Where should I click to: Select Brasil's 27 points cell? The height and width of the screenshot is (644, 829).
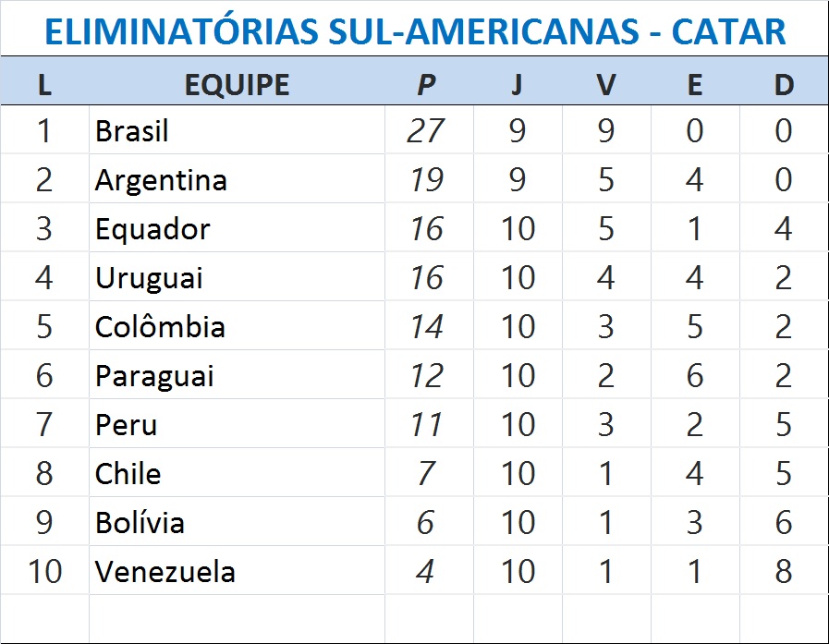click(426, 131)
